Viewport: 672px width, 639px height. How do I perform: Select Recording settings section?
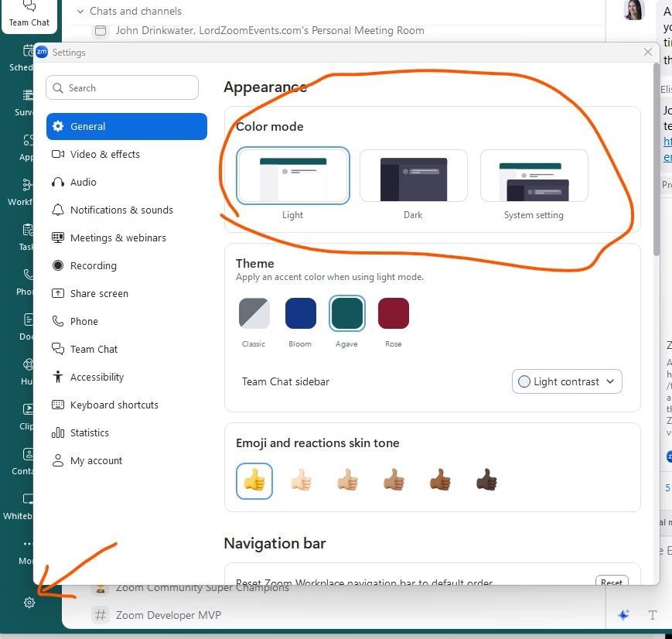[126, 266]
